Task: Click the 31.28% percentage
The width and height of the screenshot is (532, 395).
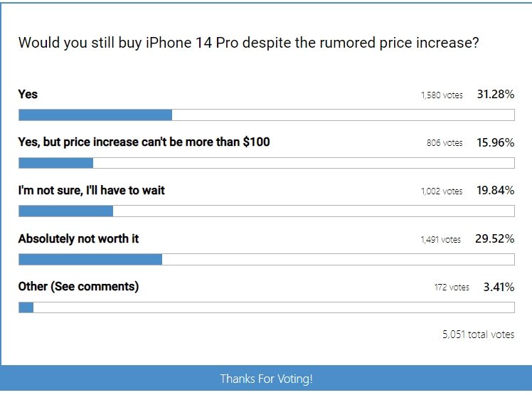Action: click(495, 94)
